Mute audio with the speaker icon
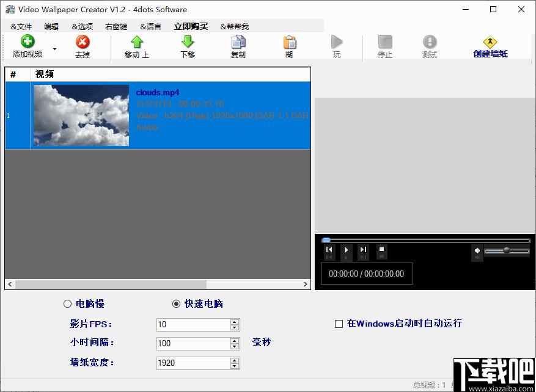The width and height of the screenshot is (536, 392). 477,250
